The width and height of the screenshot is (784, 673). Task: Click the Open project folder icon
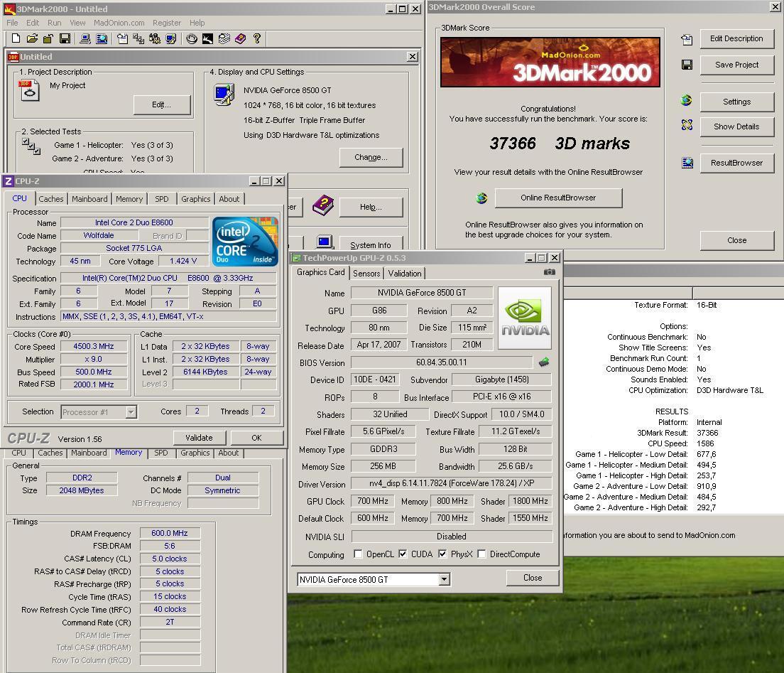point(33,38)
